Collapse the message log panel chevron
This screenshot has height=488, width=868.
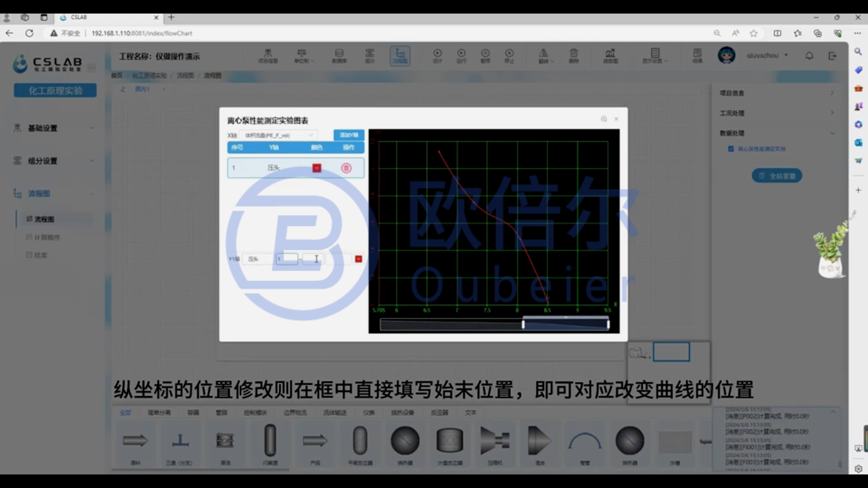coord(833,412)
